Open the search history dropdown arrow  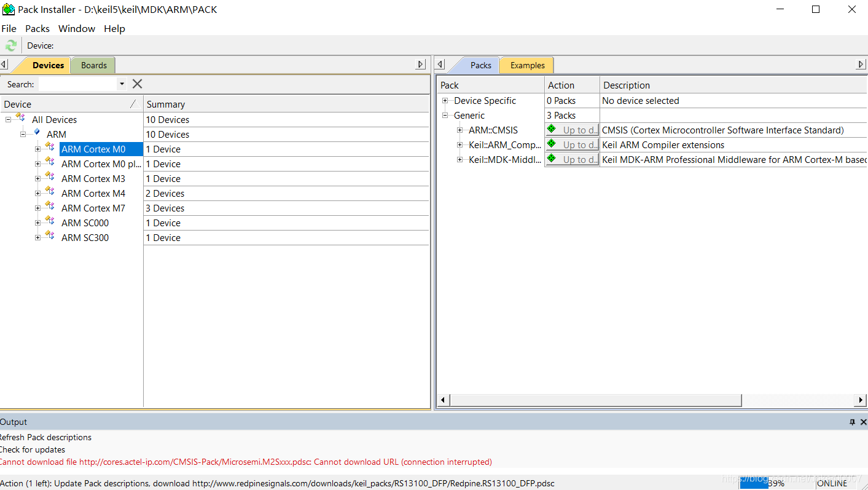click(122, 84)
